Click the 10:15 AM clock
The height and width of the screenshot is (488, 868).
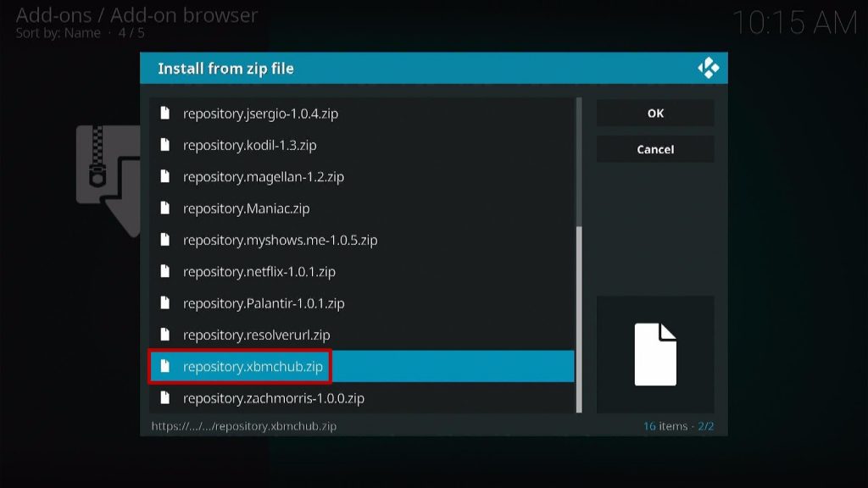[x=795, y=23]
